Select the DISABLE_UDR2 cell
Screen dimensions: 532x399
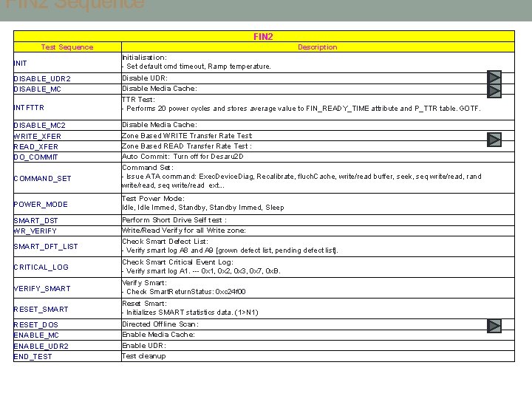pos(67,78)
